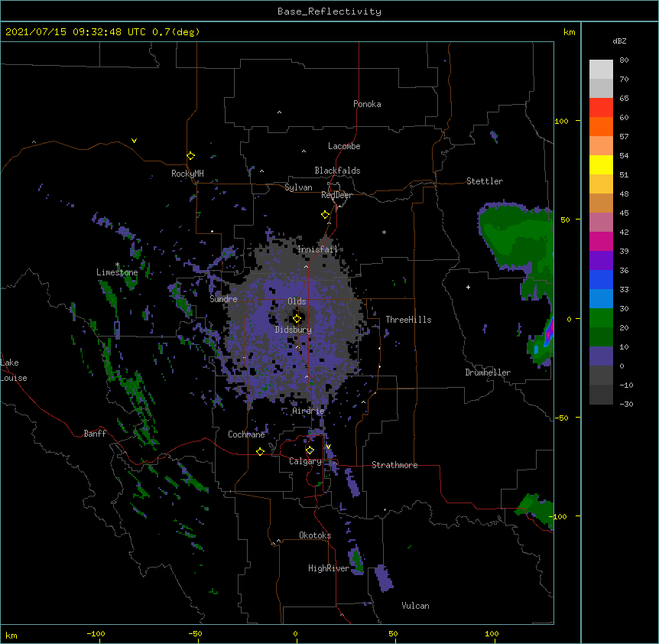Click the yellow v marker northwest of RockyMH
The width and height of the screenshot is (659, 644).
pyautogui.click(x=134, y=141)
